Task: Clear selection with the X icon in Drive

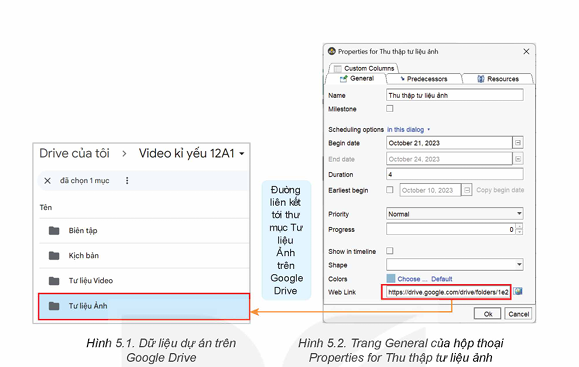Action: (x=47, y=181)
